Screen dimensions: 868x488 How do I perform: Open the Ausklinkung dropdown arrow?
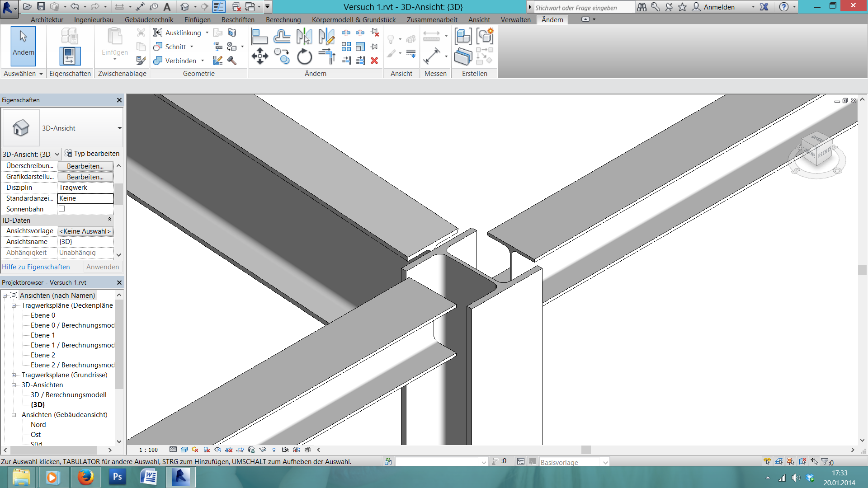(x=207, y=33)
